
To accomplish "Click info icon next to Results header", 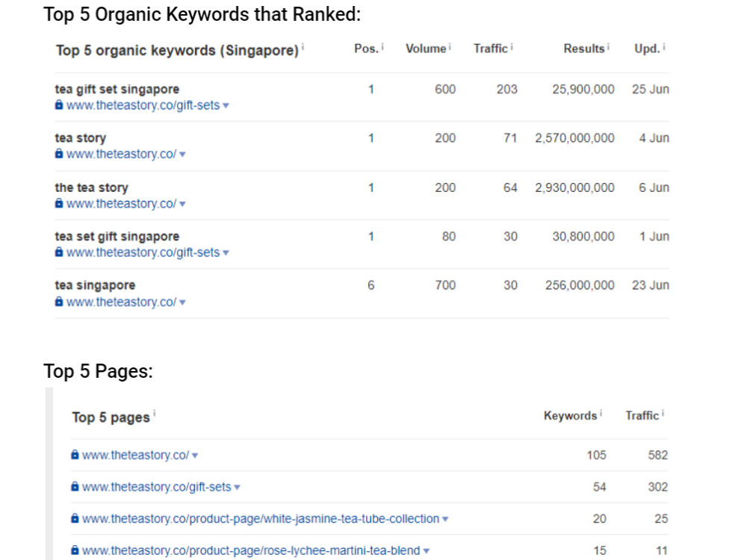I will click(x=608, y=46).
